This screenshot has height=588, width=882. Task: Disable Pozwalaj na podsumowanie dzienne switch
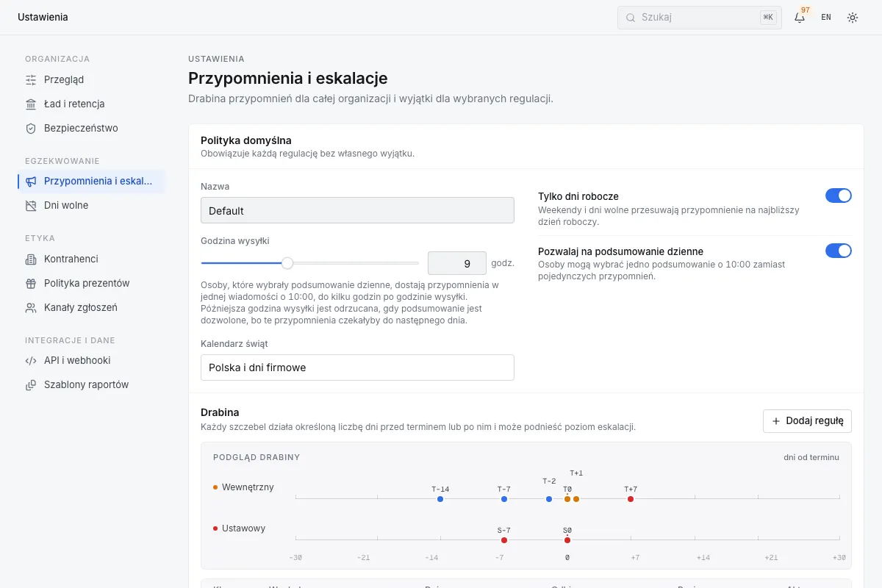pyautogui.click(x=839, y=251)
